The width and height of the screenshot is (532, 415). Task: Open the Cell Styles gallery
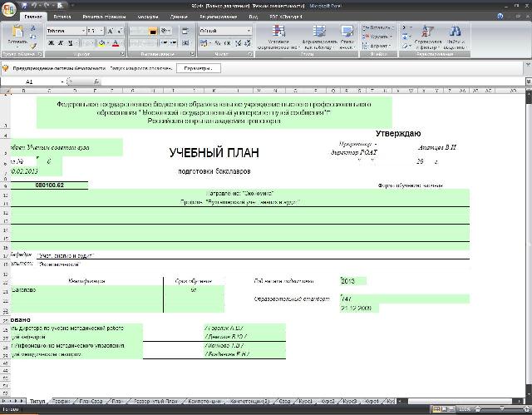(347, 37)
